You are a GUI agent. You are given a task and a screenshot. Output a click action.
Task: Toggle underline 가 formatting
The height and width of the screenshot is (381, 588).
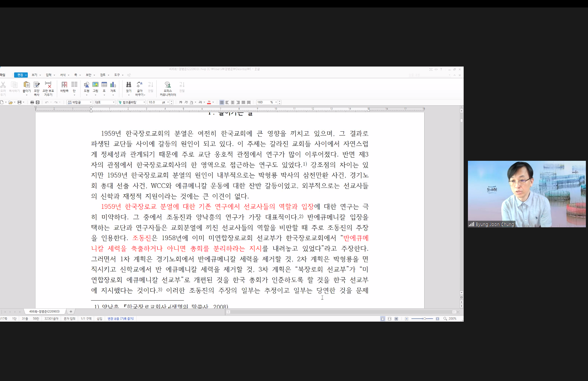191,102
